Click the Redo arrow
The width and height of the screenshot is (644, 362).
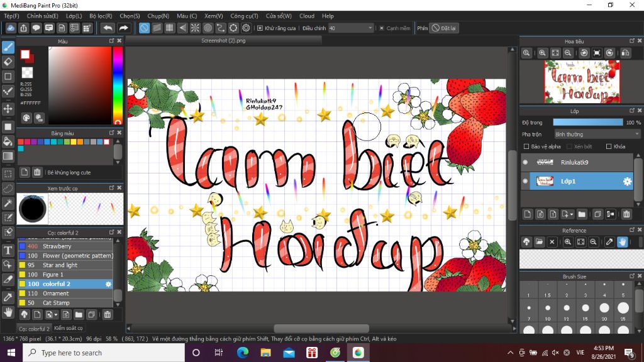[x=123, y=28]
